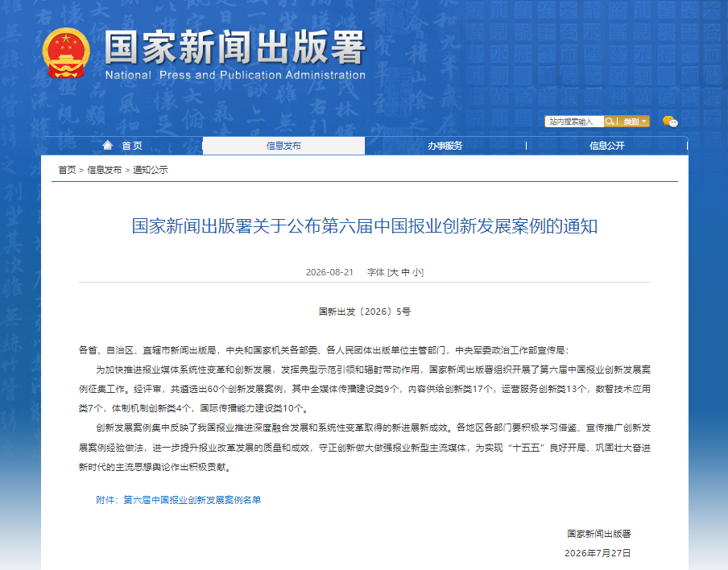Set font size to 小
Viewport: 728px width, 570px height.
click(416, 272)
